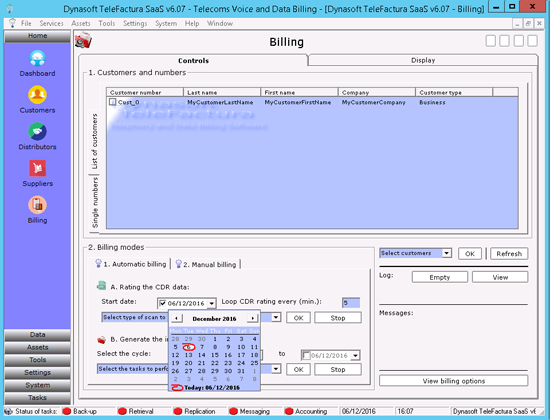Open the Suppliers sidebar icon
This screenshot has width=550, height=420.
point(37,168)
